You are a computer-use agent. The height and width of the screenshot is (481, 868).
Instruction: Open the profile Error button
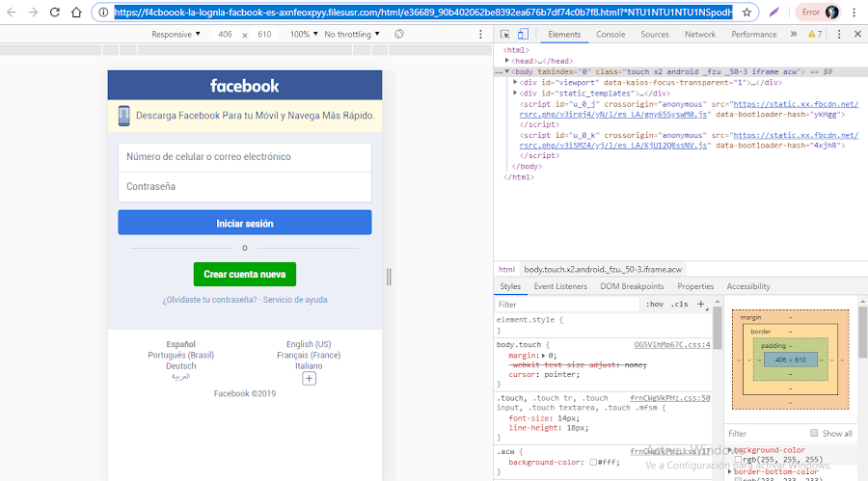818,12
